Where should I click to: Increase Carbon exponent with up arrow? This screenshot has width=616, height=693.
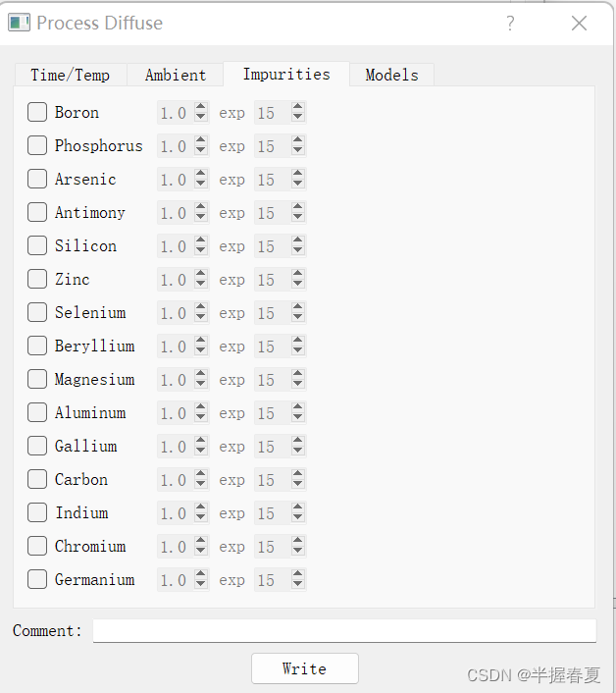(x=297, y=474)
